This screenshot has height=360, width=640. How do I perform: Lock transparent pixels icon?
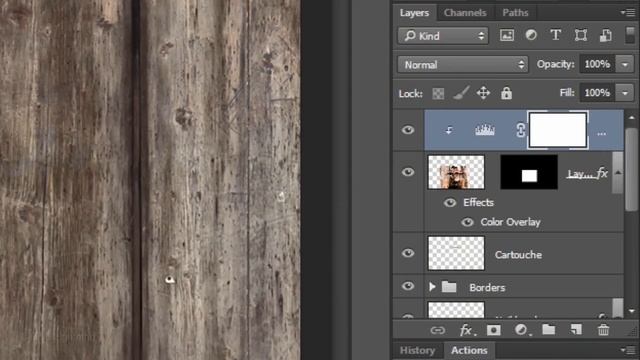click(x=438, y=93)
